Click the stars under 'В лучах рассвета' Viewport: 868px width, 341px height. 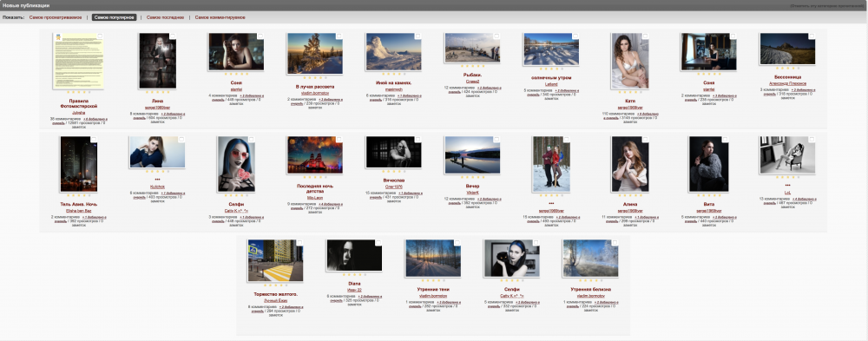pyautogui.click(x=314, y=77)
